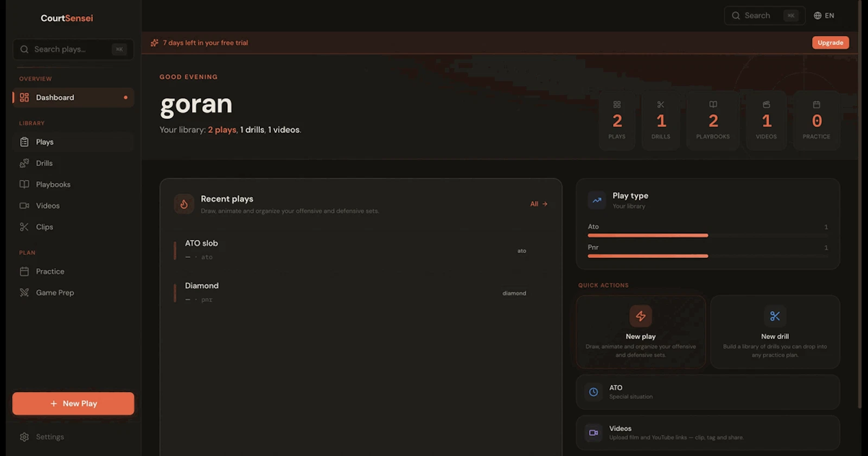Image resolution: width=868 pixels, height=456 pixels.
Task: Click the Drills stat card scissors icon
Action: pyautogui.click(x=661, y=104)
